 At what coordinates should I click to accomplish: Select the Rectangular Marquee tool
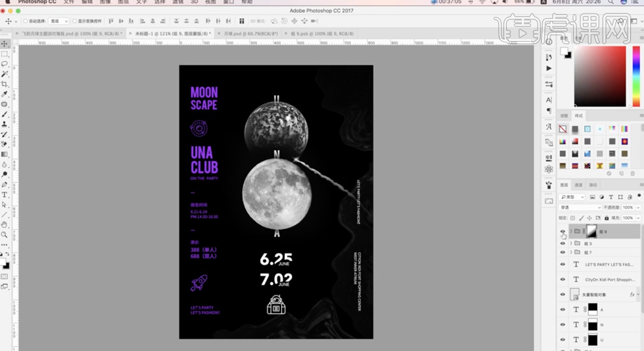(x=5, y=54)
